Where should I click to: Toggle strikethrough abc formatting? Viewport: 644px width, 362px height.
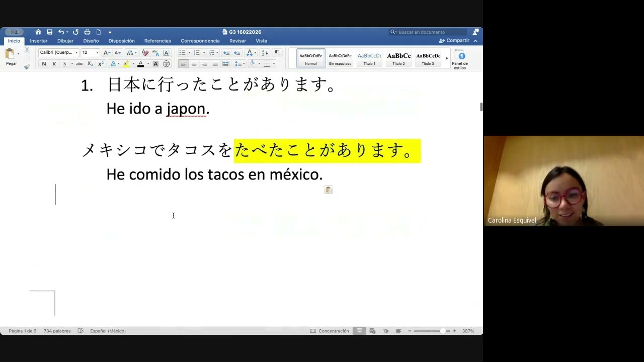(x=79, y=64)
